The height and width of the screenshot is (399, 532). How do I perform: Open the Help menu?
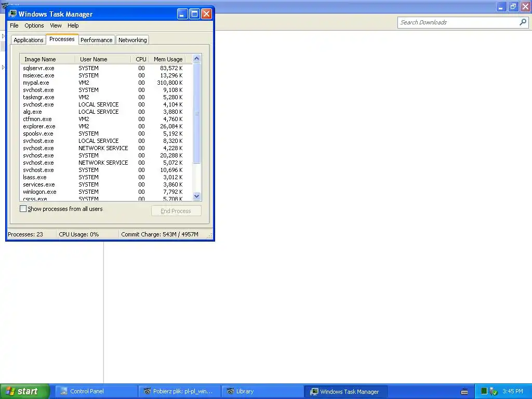(73, 25)
